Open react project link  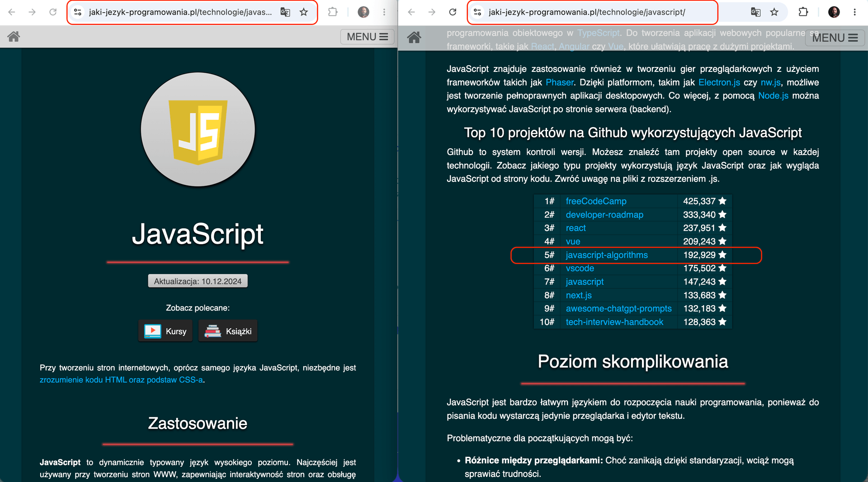coord(576,228)
